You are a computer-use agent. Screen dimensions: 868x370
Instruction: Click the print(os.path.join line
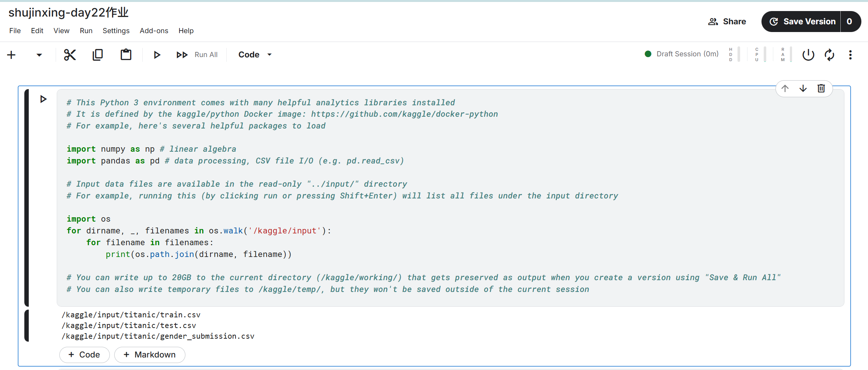[x=199, y=254]
